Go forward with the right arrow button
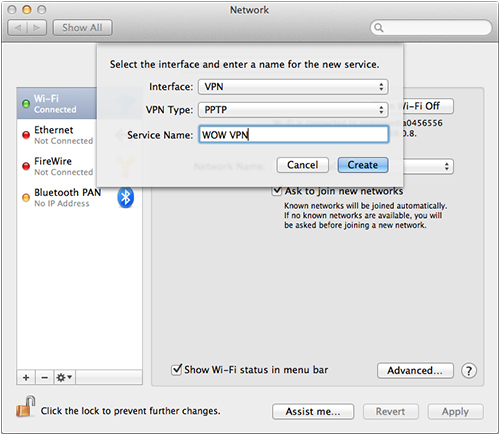 37,28
